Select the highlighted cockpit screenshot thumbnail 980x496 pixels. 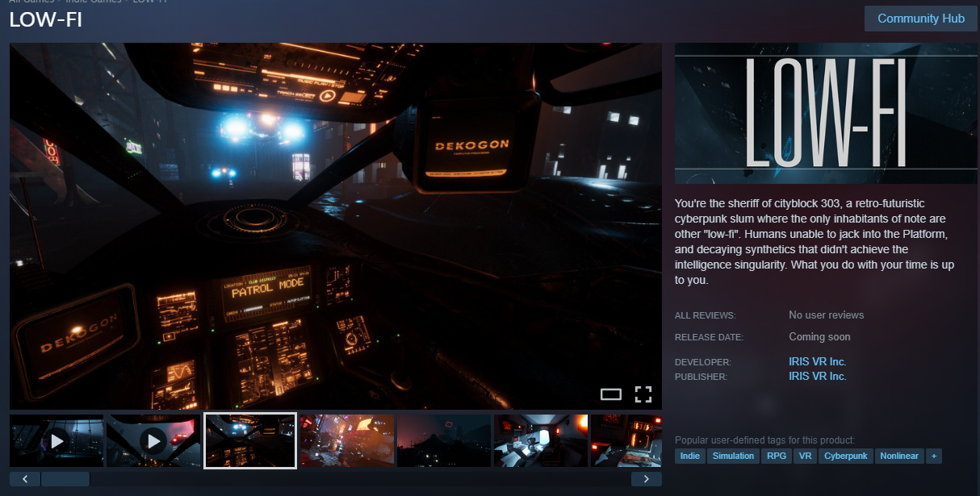click(x=250, y=440)
